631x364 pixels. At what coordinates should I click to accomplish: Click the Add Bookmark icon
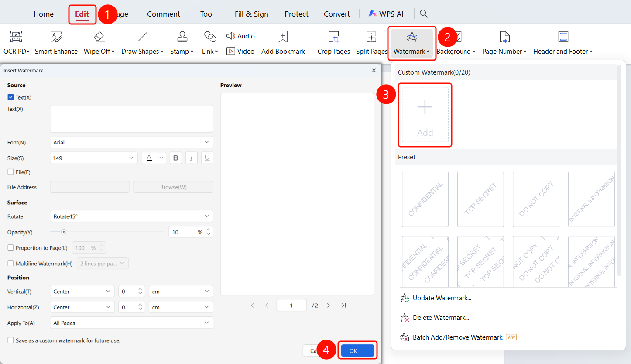283,37
